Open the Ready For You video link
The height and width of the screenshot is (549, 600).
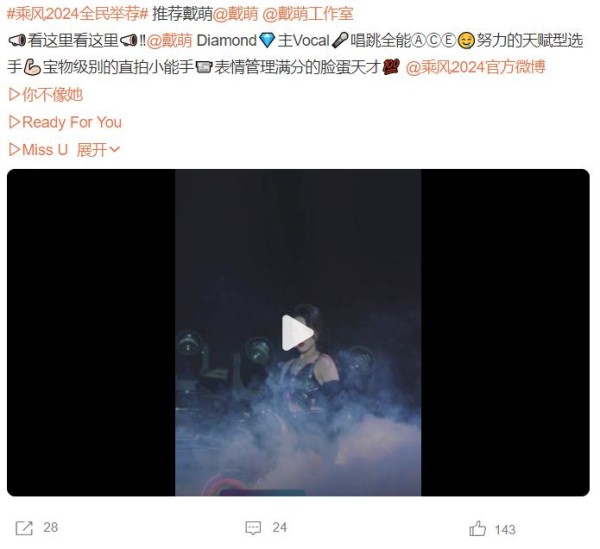coord(65,122)
